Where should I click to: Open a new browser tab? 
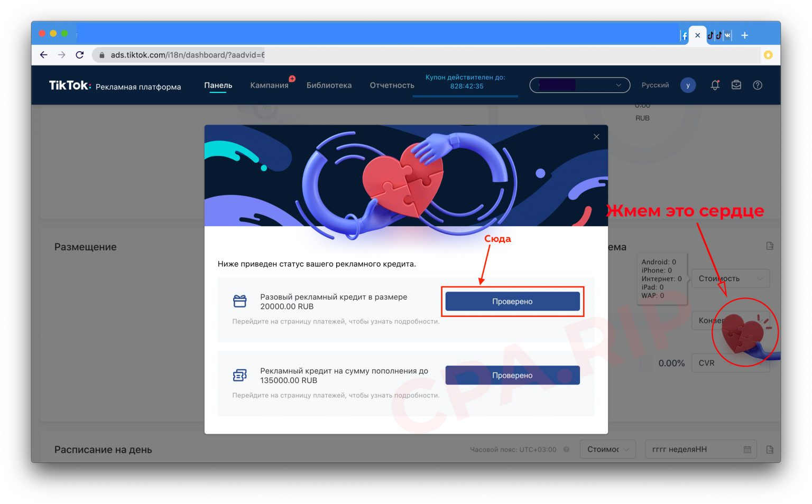coord(744,35)
